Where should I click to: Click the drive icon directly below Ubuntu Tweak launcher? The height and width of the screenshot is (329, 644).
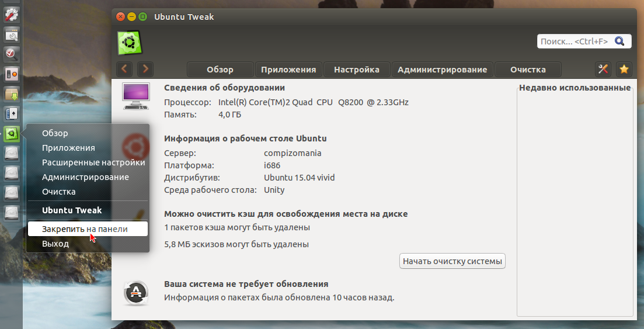click(x=12, y=153)
